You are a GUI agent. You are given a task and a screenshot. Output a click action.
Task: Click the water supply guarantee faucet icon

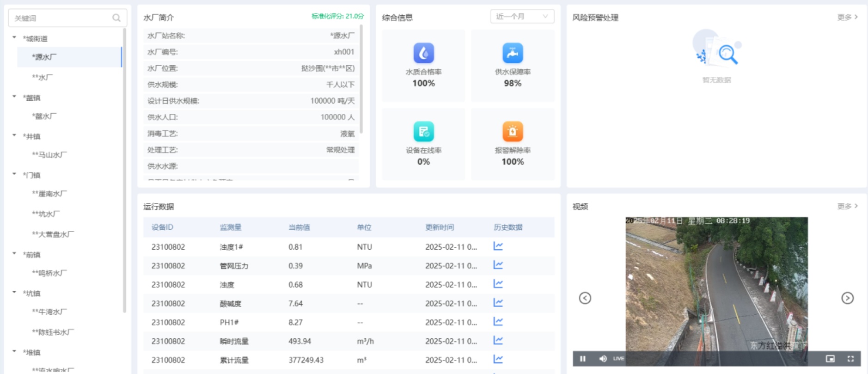point(512,53)
